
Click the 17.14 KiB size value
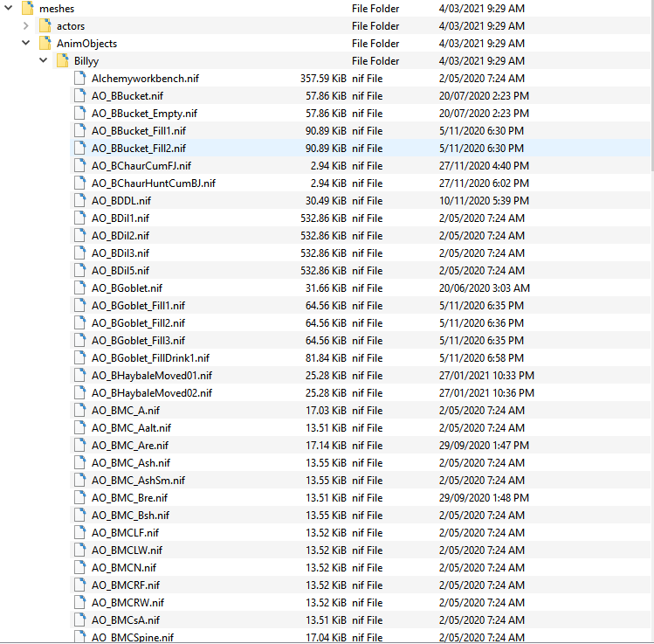[x=326, y=446]
